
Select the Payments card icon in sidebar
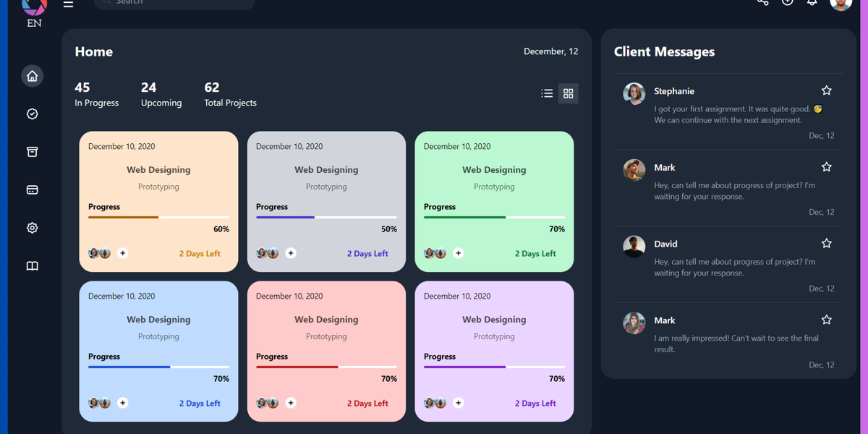click(x=32, y=190)
